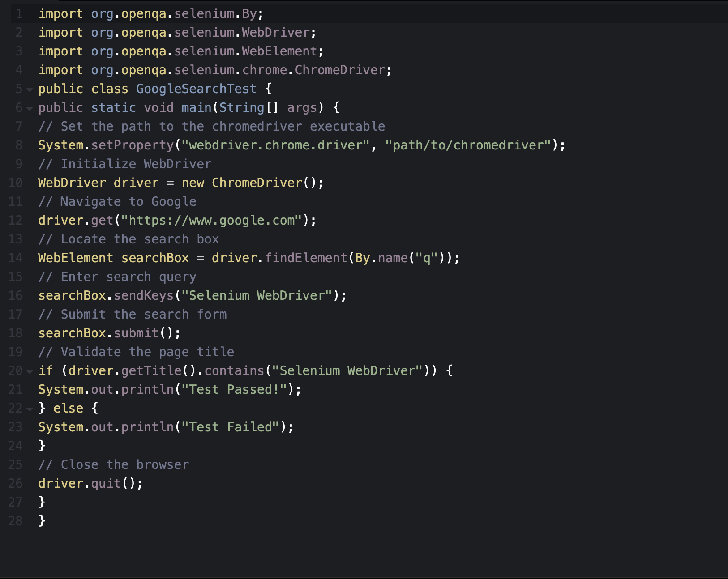This screenshot has height=579, width=728.
Task: Click 'getTitle' on line 20
Action: point(151,371)
